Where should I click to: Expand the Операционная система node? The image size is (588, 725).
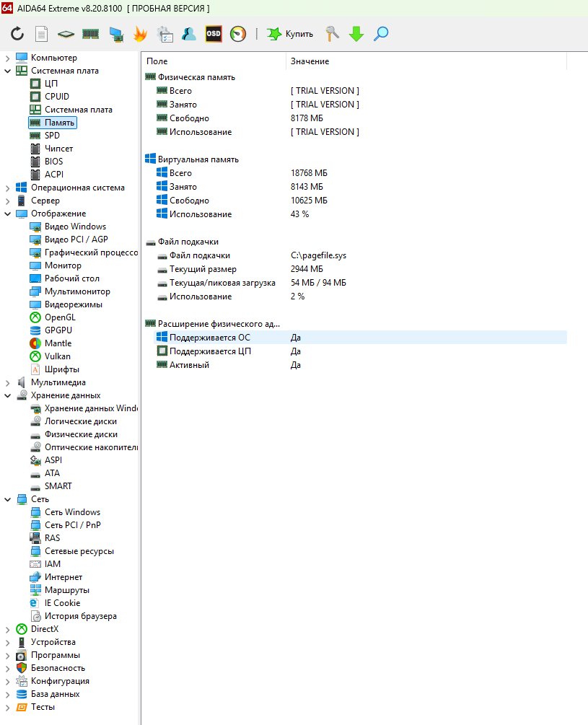(x=7, y=188)
